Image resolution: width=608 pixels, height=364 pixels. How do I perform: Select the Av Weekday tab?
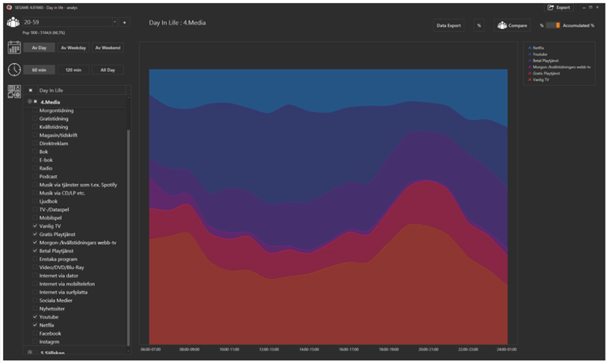[x=72, y=48]
